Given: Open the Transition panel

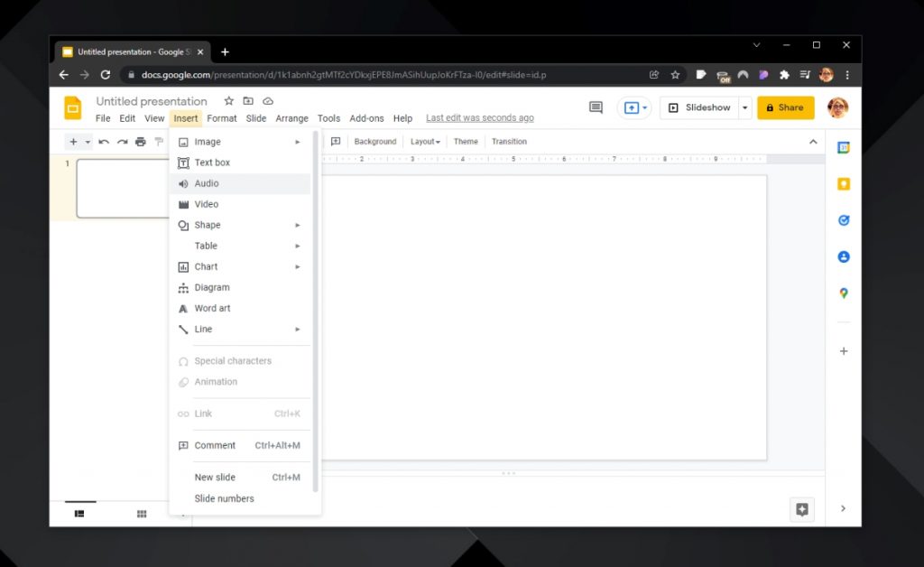Looking at the screenshot, I should click(509, 142).
